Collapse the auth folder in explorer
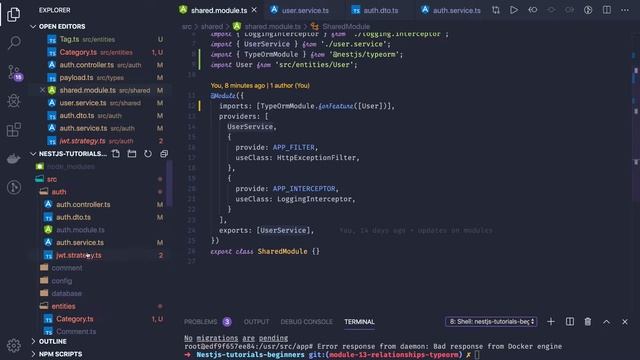The image size is (640, 360). click(58, 192)
